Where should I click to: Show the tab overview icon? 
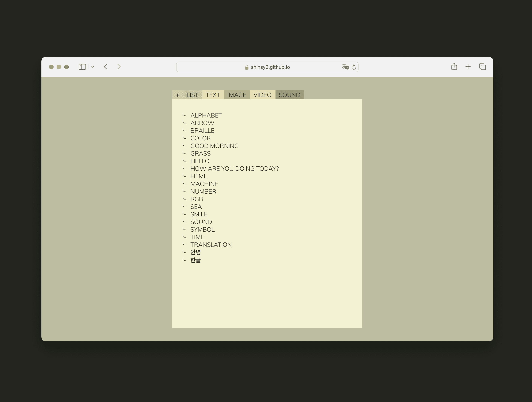[x=482, y=67]
